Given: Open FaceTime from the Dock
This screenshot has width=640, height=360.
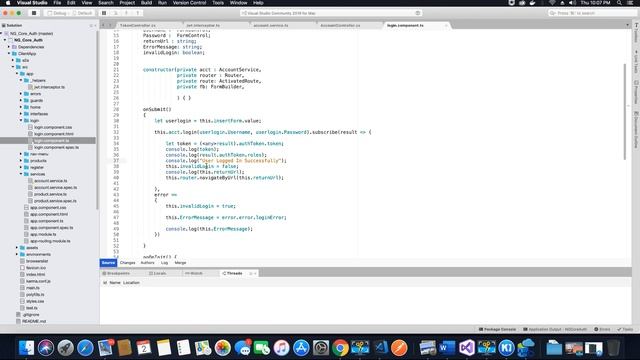Looking at the screenshot, I should (x=262, y=348).
